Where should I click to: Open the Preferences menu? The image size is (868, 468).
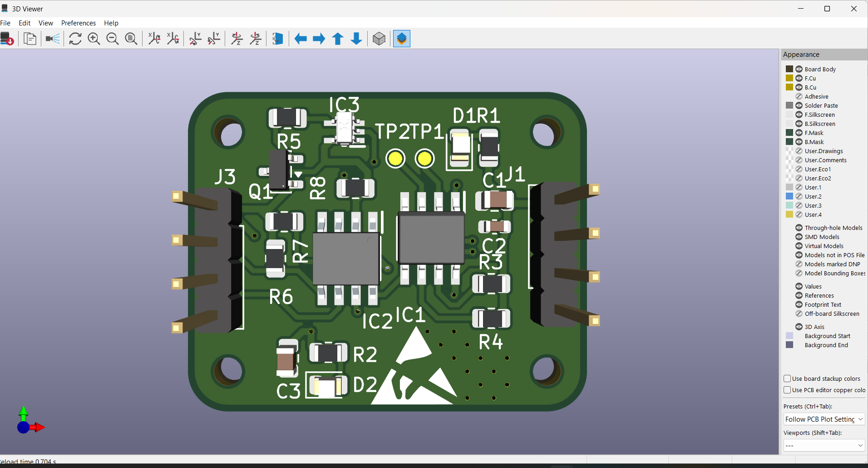[x=79, y=23]
